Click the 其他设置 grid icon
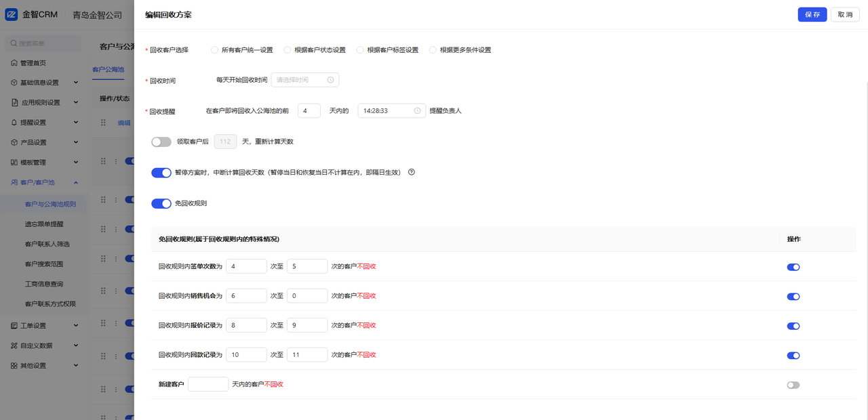This screenshot has width=868, height=420. 14,365
